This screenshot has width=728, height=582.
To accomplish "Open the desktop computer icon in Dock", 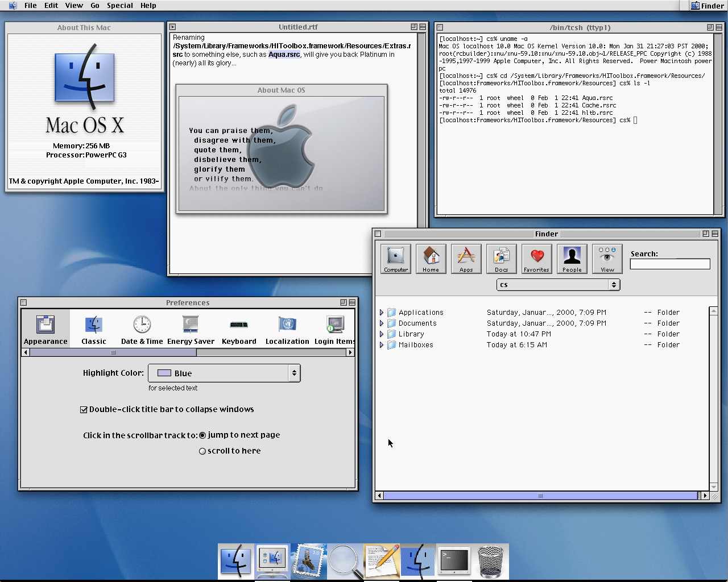I will (272, 561).
